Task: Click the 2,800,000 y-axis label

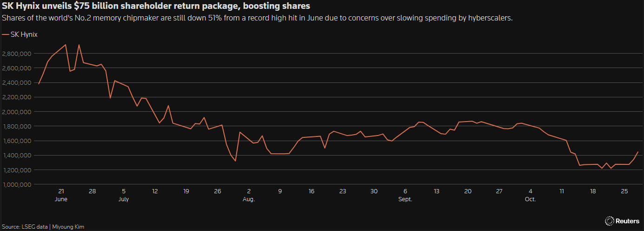Action: (x=16, y=54)
